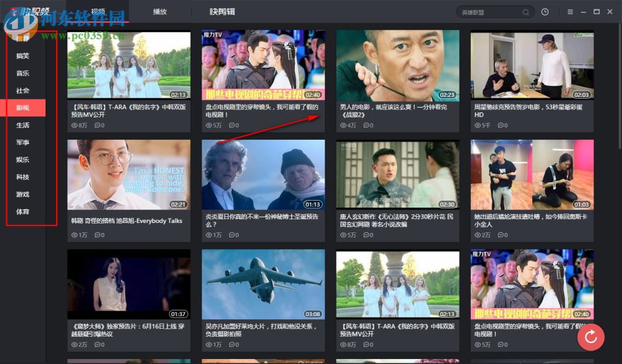Image resolution: width=622 pixels, height=364 pixels.
Task: Select the 体育 category in the sidebar
Action: 21,212
